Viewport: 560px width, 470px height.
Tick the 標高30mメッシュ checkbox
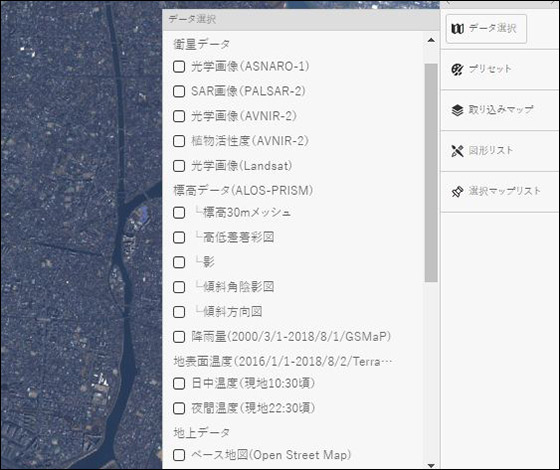[179, 213]
